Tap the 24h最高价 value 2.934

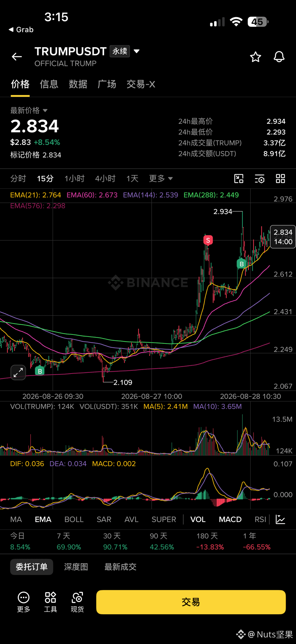(276, 121)
